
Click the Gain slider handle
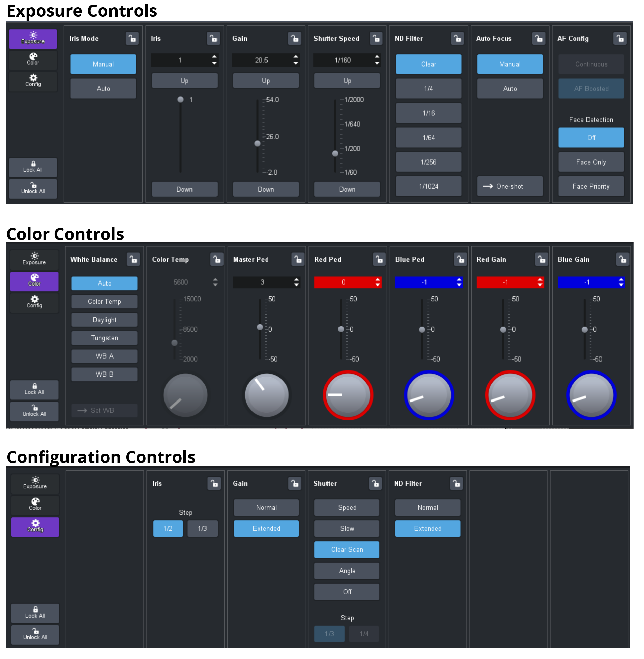[258, 144]
